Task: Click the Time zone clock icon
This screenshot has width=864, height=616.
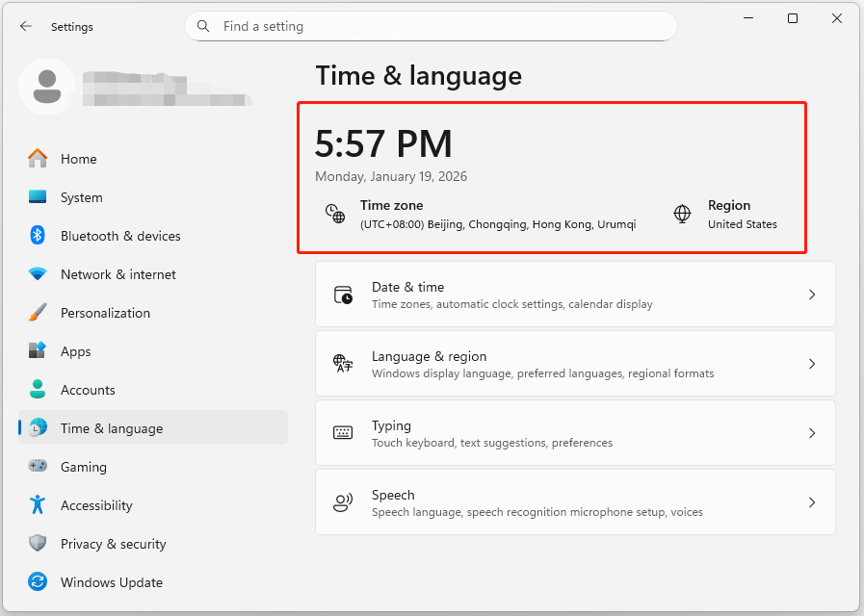Action: pyautogui.click(x=333, y=213)
